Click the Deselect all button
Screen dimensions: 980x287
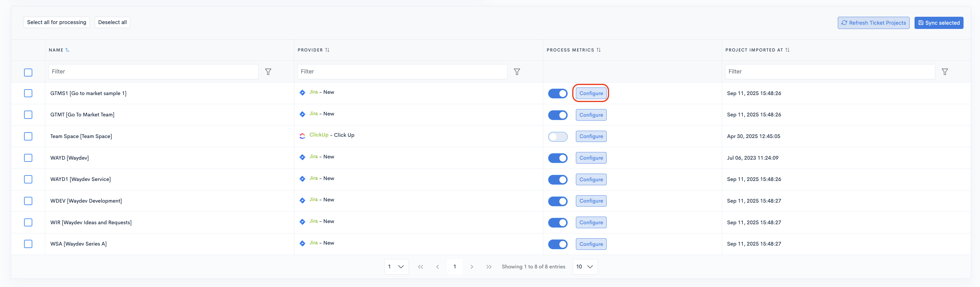(x=112, y=23)
